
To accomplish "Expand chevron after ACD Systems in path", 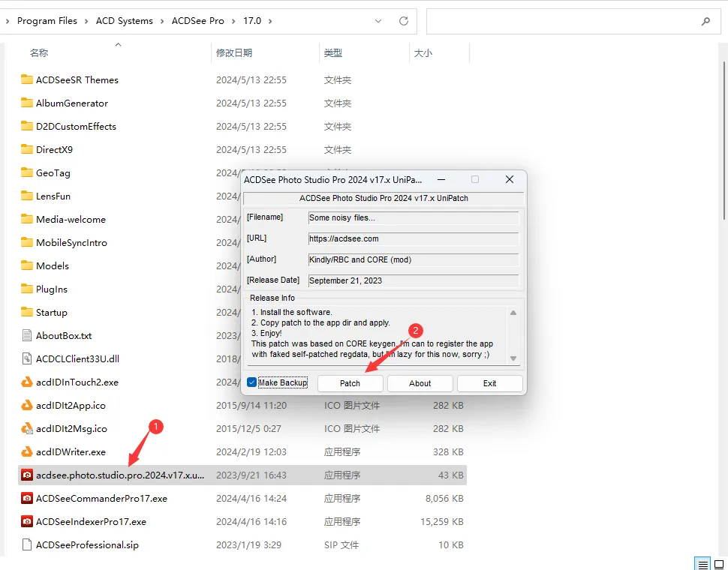I will (162, 21).
